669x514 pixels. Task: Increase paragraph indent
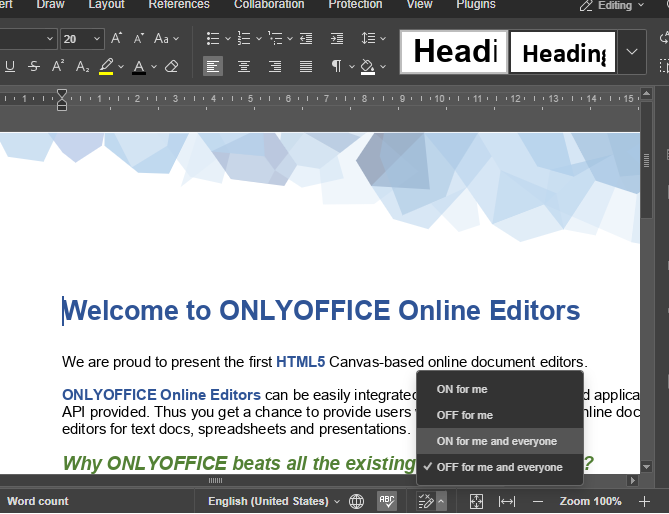337,39
